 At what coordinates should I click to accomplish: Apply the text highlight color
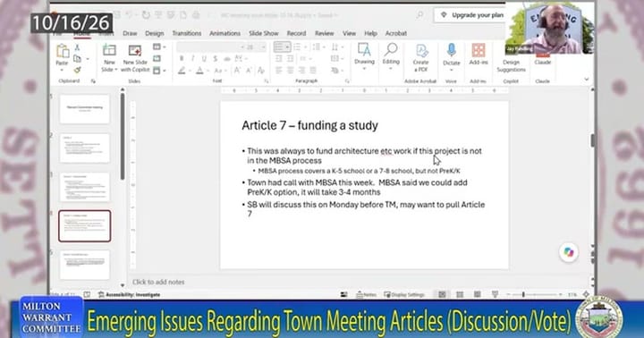(182, 71)
